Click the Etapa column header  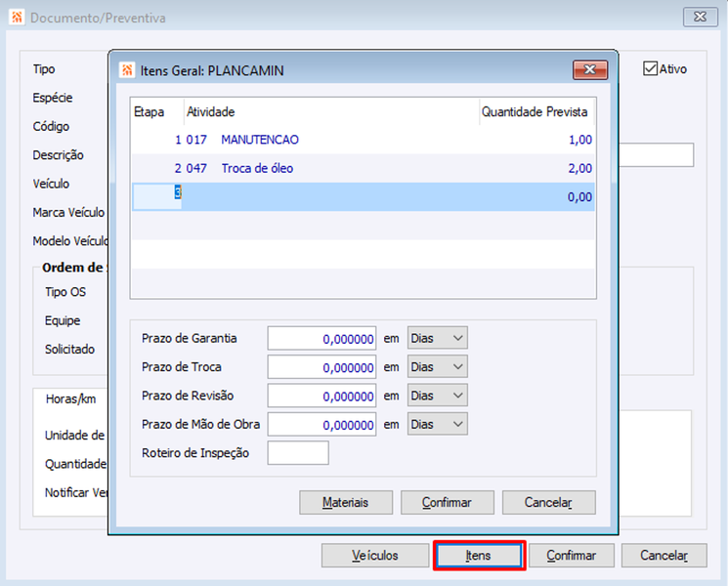point(157,111)
